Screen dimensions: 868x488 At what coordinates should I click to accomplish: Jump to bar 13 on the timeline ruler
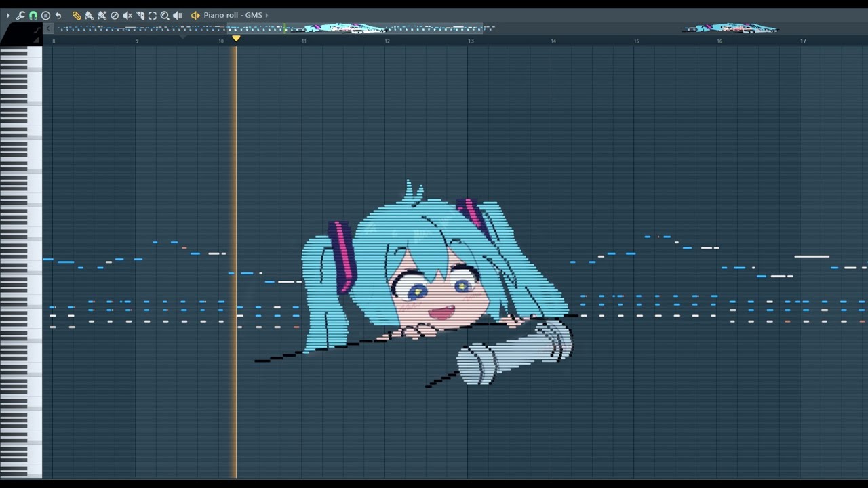point(471,41)
